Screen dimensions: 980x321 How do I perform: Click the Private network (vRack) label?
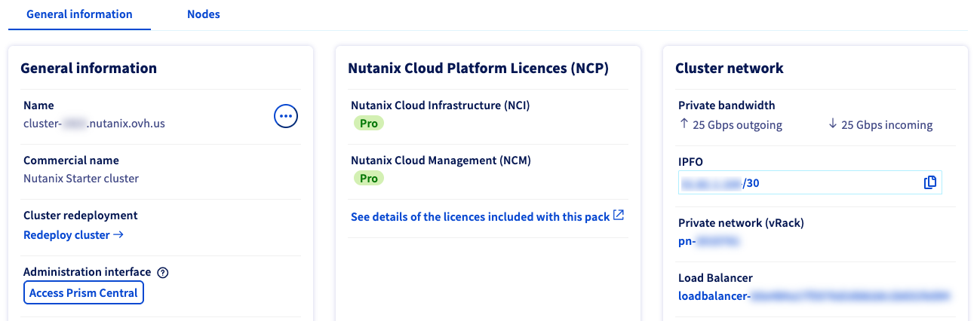click(740, 223)
